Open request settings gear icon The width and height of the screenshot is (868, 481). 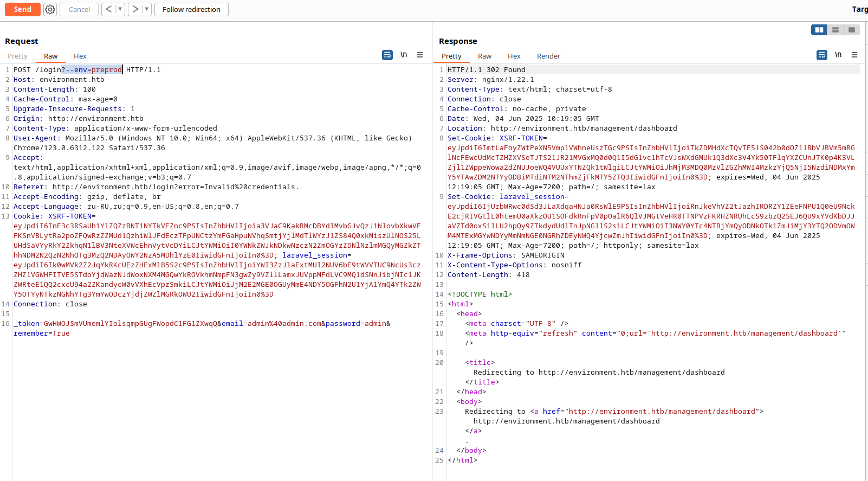pyautogui.click(x=50, y=9)
